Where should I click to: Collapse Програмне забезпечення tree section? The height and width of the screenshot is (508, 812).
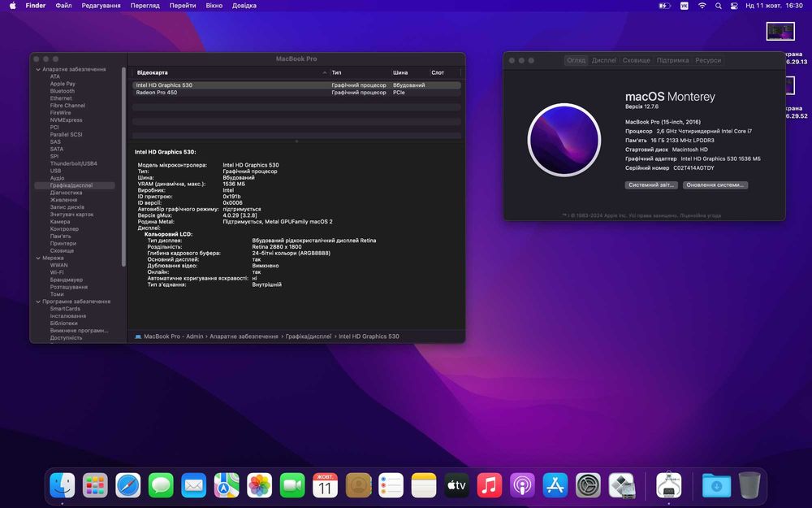coord(38,302)
